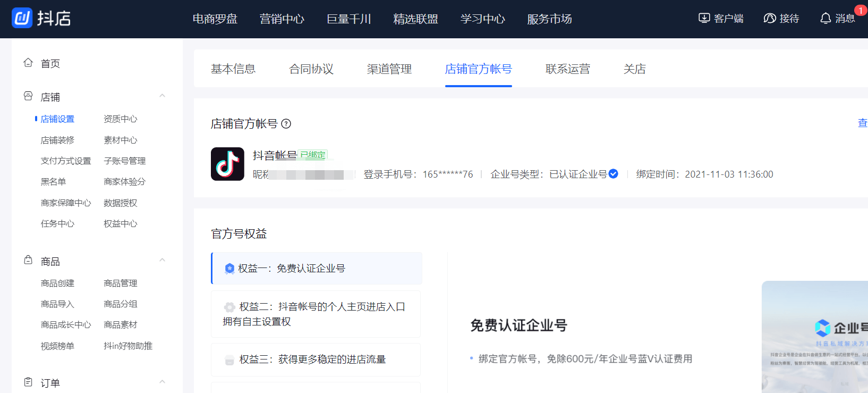This screenshot has height=393, width=868.
Task: Open 店铺装修 in sidebar
Action: [57, 140]
